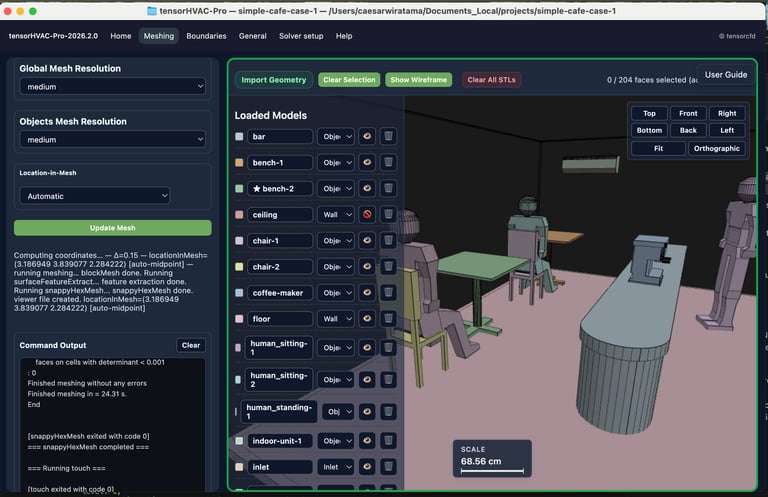This screenshot has height=497, width=768.
Task: Toggle visibility of floor model
Action: 367,319
